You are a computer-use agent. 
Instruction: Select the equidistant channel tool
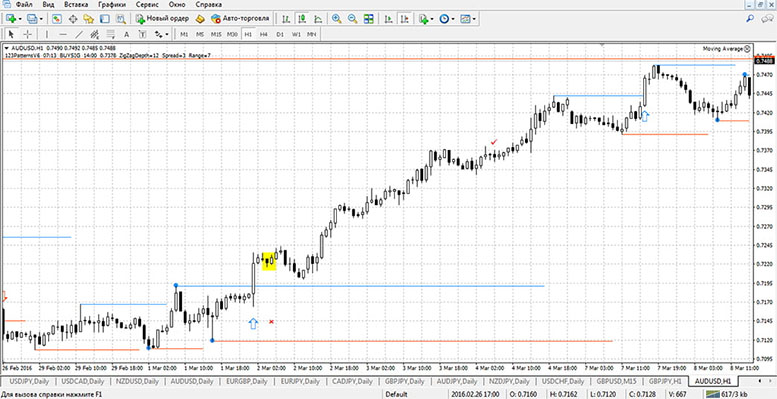(95, 34)
